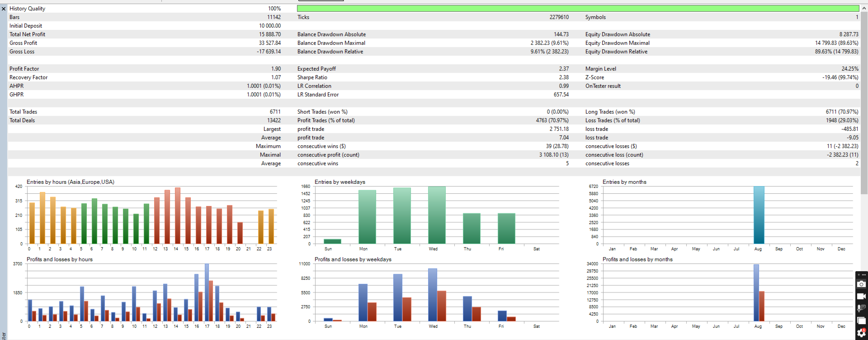
Task: Click the consecutive wins ($) value 39 (28.78)
Action: [x=557, y=146]
